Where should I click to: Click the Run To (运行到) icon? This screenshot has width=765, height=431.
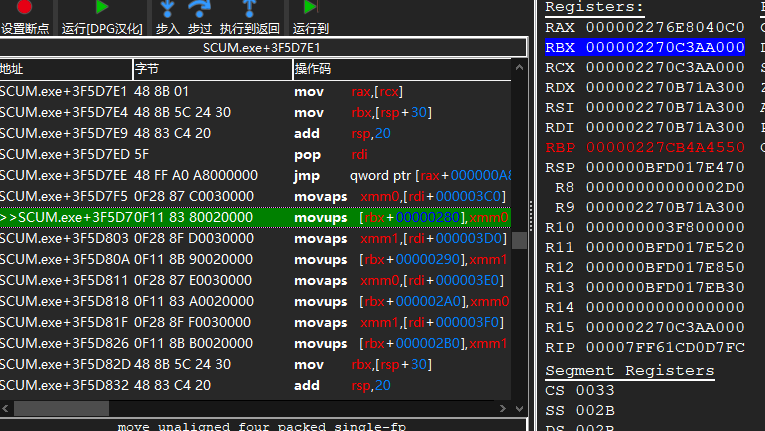coord(309,9)
